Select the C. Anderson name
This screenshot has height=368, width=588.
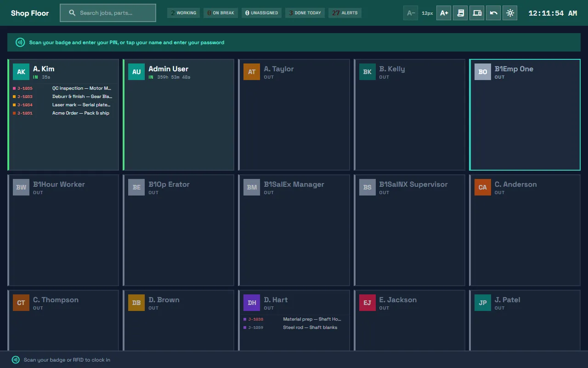click(515, 184)
